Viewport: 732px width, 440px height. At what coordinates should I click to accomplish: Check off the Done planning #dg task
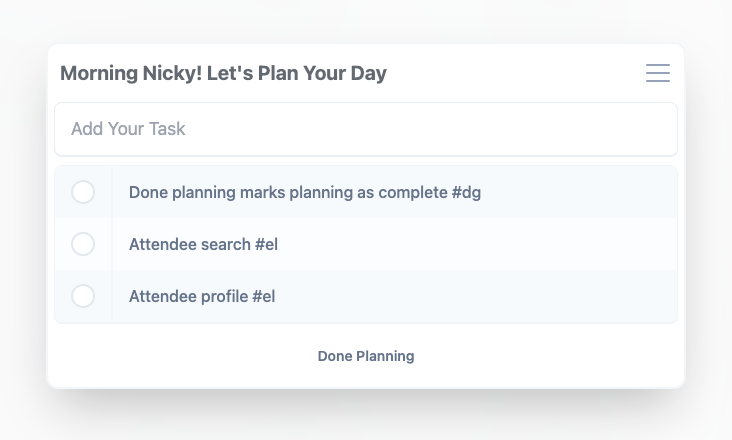[83, 192]
